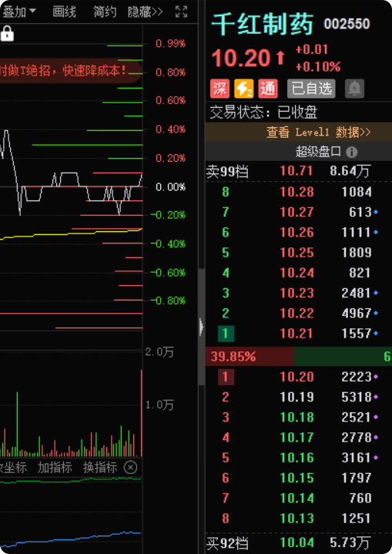Select the 画线 drawing tool menu

[64, 12]
